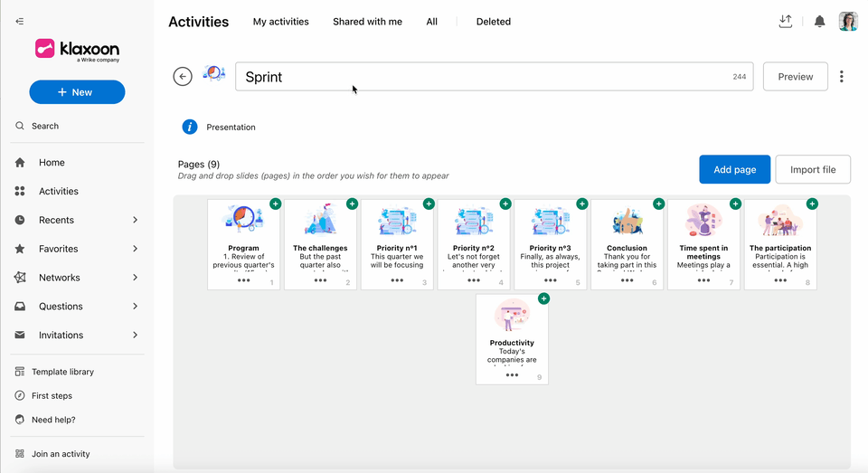Open the vertical three-dot menu next to Preview

click(x=842, y=77)
